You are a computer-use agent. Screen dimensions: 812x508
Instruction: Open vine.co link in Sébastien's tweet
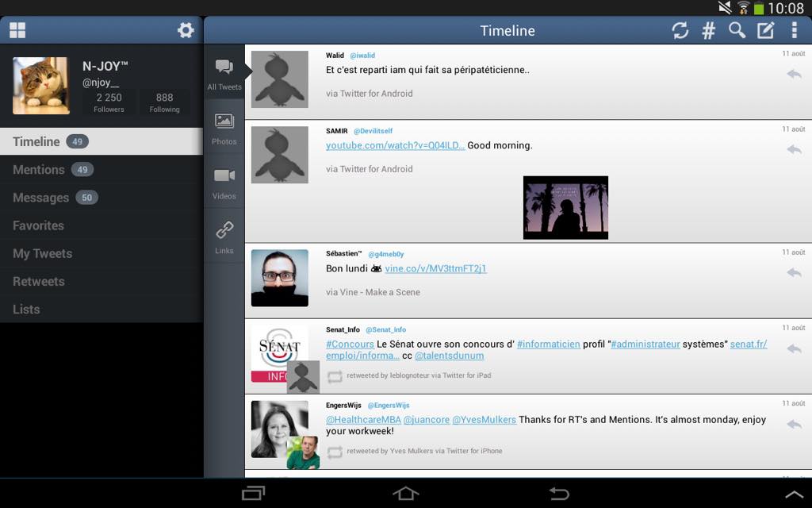pyautogui.click(x=435, y=268)
